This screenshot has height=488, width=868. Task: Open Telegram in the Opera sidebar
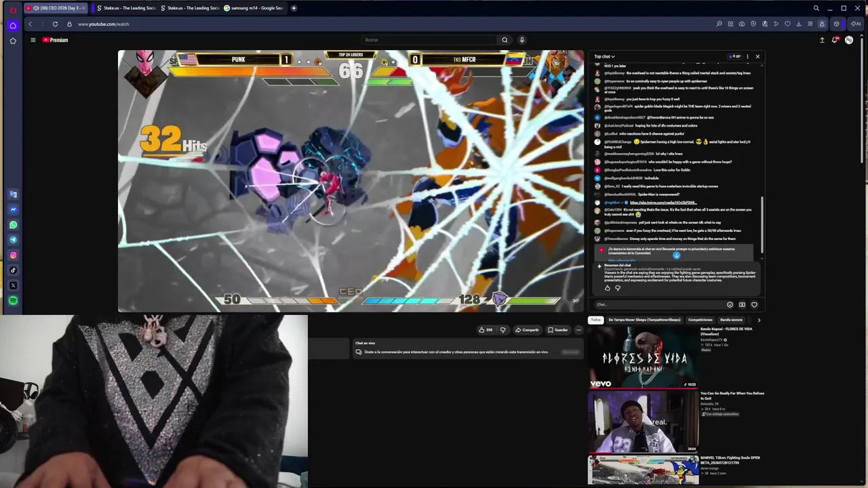[x=13, y=239]
